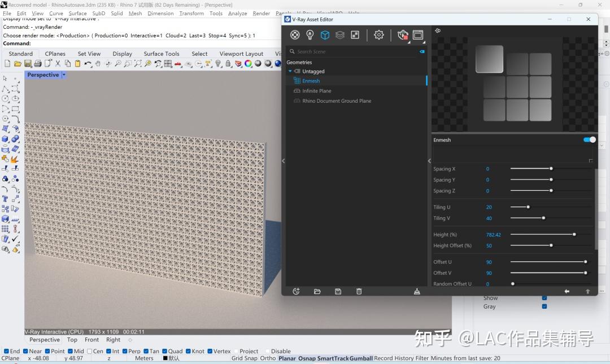610x364 pixels.
Task: Save the asset using the save icon
Action: pos(338,291)
